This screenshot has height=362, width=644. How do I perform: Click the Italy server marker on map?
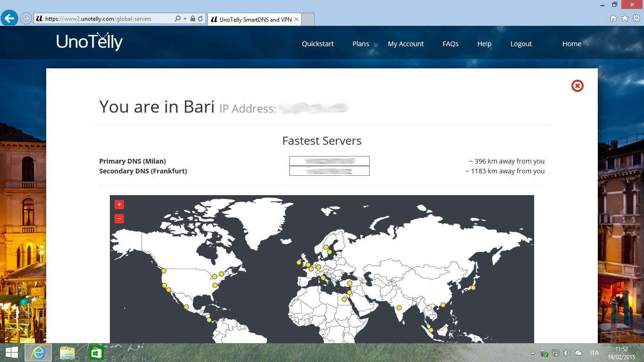[323, 278]
